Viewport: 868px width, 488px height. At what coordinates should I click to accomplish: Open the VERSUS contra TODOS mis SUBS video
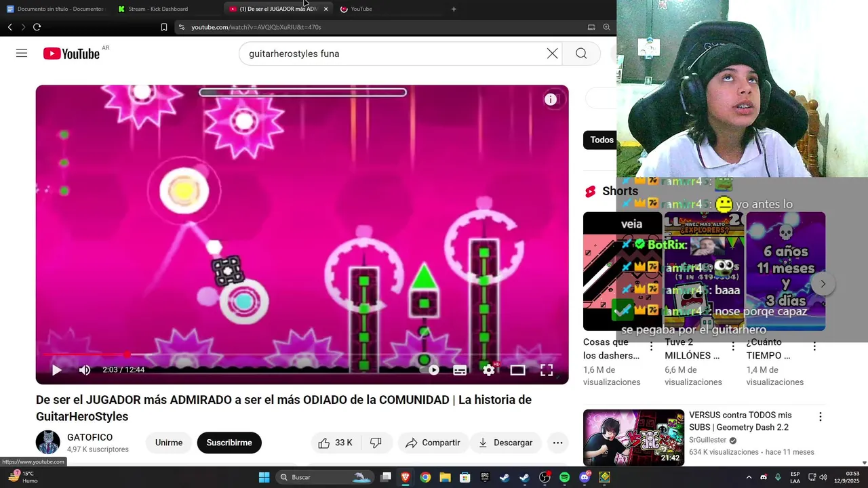click(x=741, y=421)
